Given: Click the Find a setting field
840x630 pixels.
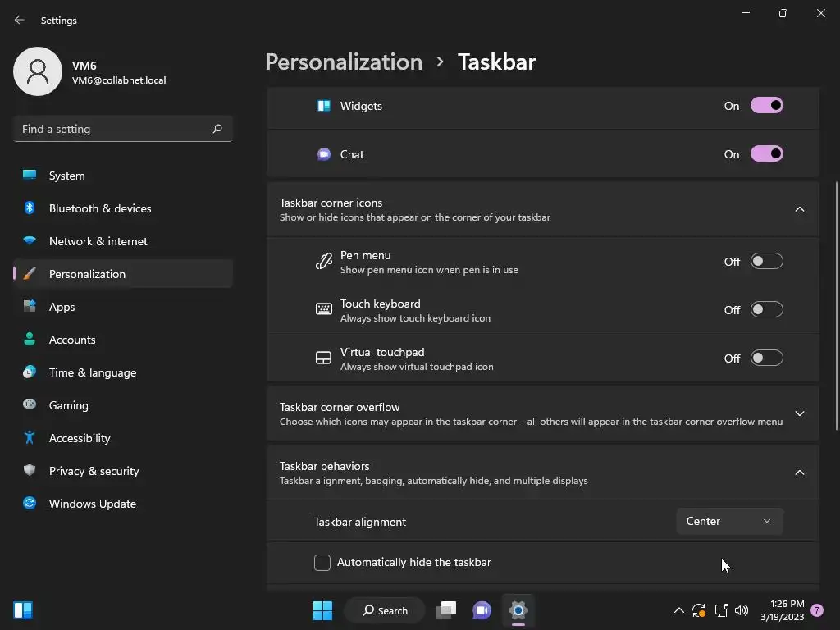Looking at the screenshot, I should [x=123, y=129].
